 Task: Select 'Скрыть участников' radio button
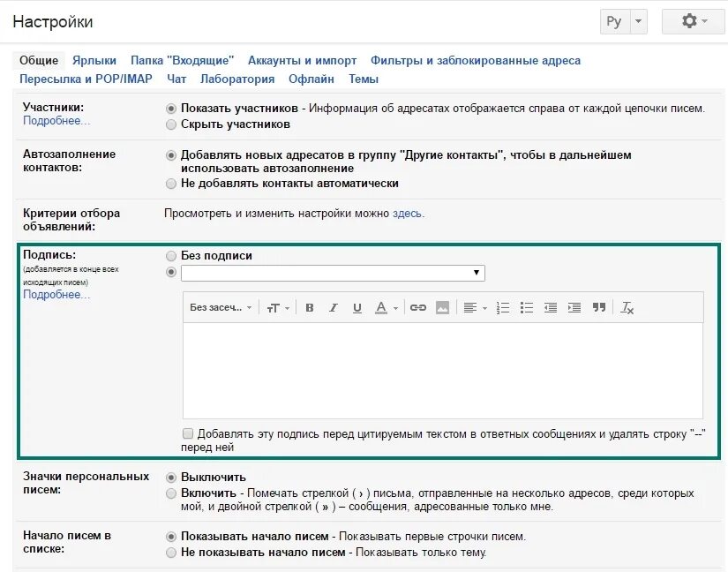(x=171, y=124)
